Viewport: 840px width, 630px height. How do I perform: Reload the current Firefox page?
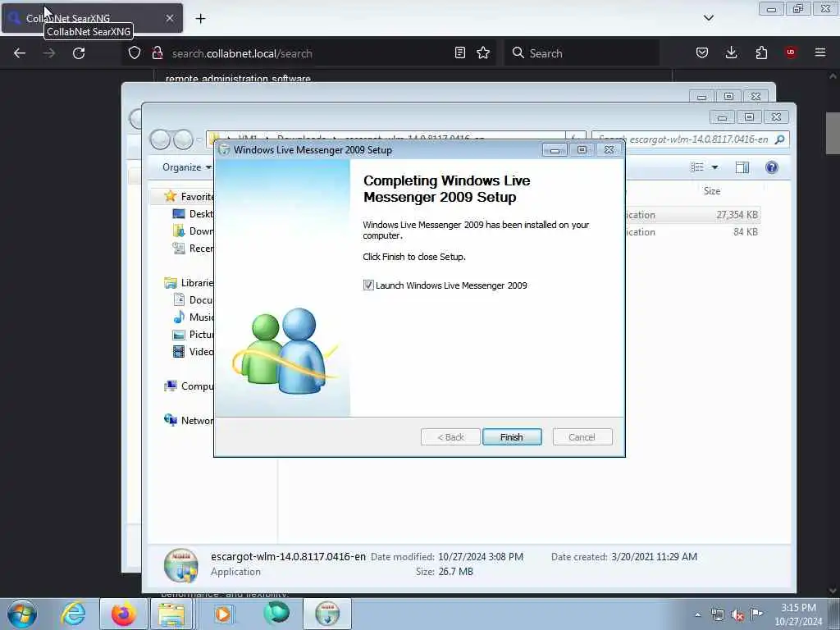(79, 53)
